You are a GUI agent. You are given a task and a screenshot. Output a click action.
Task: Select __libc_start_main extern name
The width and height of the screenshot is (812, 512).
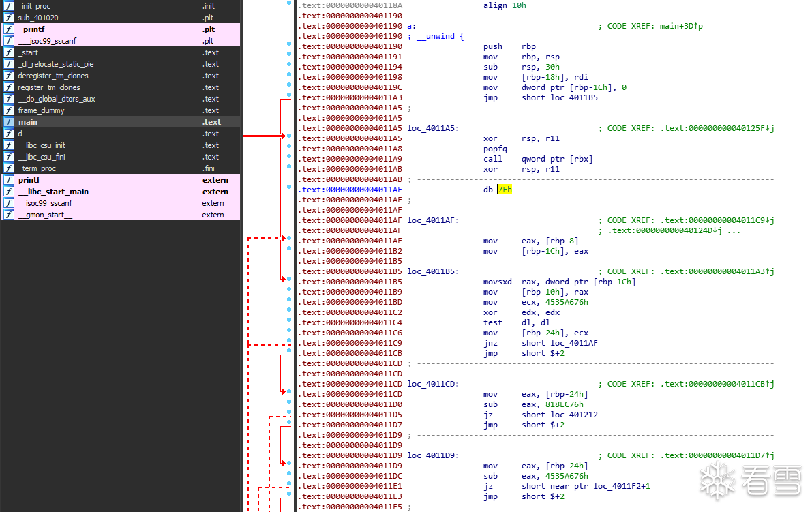pos(52,192)
